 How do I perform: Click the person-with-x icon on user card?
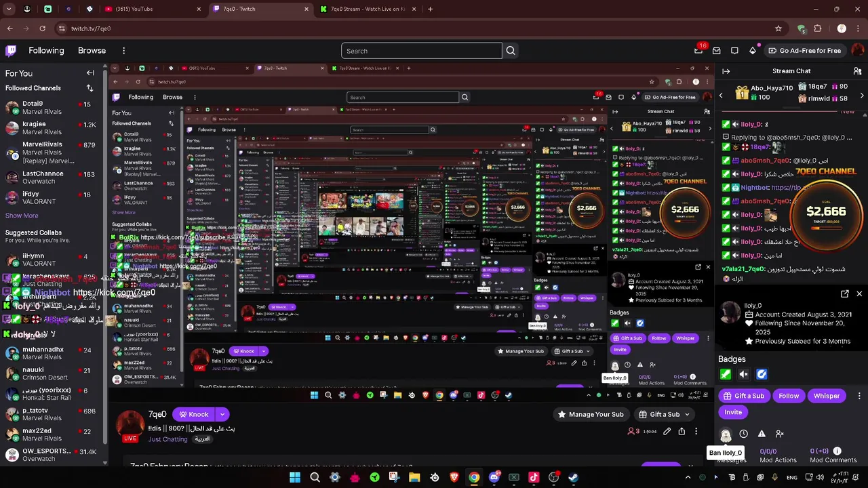coord(780,434)
